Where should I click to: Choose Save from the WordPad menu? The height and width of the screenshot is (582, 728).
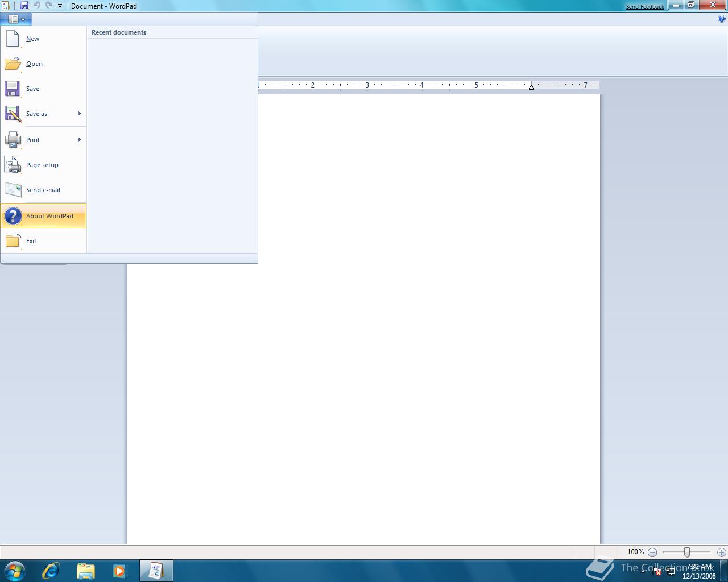43,89
